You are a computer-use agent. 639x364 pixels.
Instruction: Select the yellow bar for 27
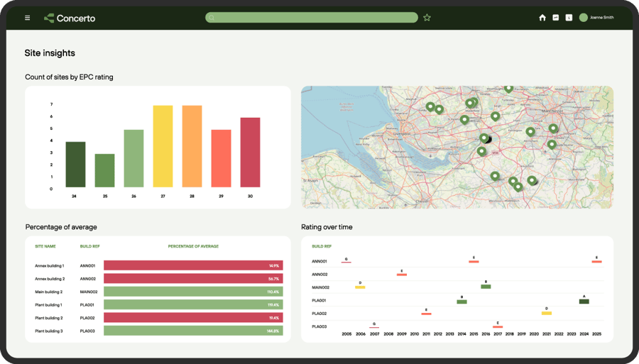click(x=163, y=146)
